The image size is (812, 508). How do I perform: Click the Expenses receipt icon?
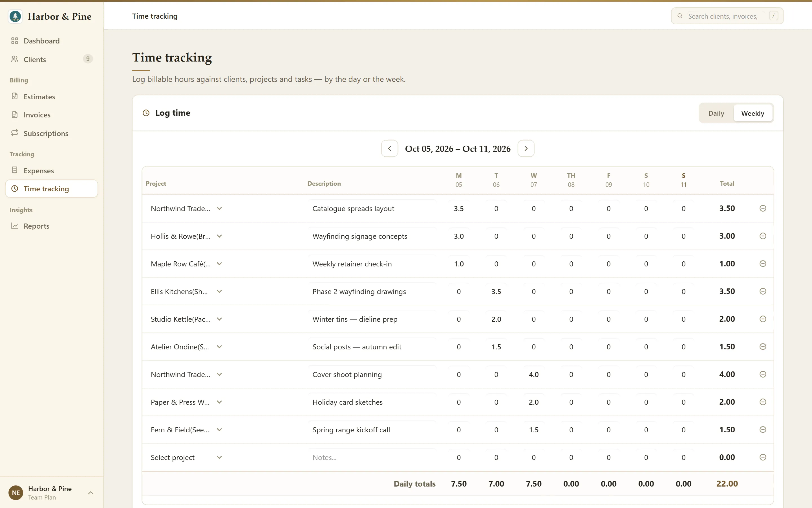[14, 170]
